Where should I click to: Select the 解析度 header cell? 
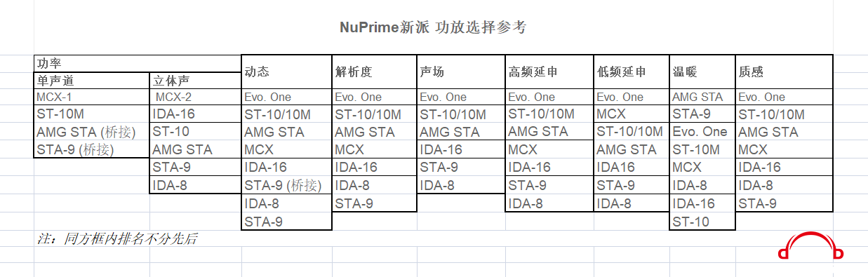click(x=375, y=72)
